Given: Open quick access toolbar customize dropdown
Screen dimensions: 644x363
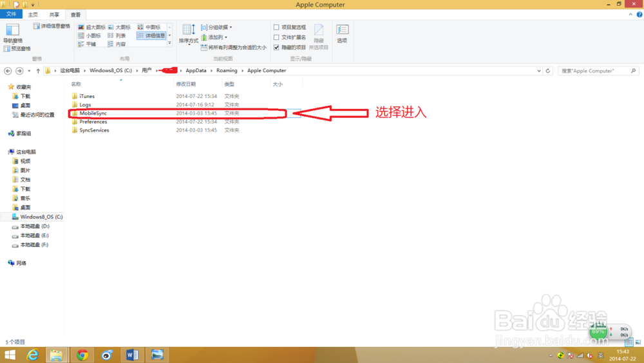Looking at the screenshot, I should (33, 5).
